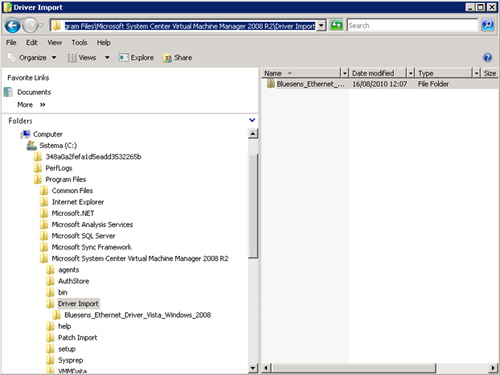Sort by the Name column header
500x375 pixels.
(x=301, y=73)
